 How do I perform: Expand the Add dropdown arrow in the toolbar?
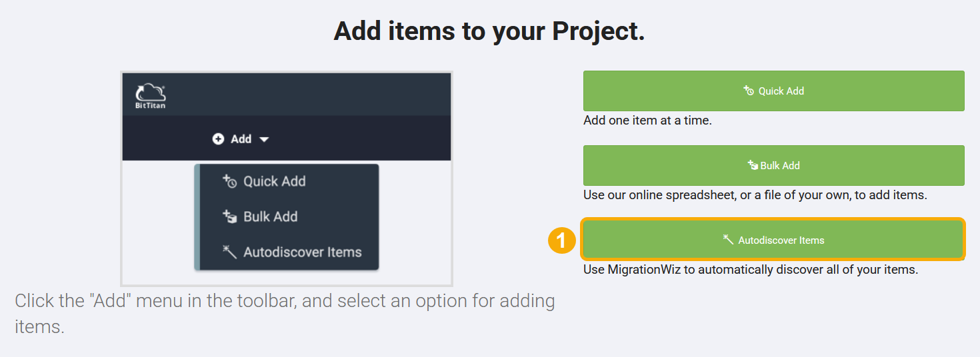(264, 139)
